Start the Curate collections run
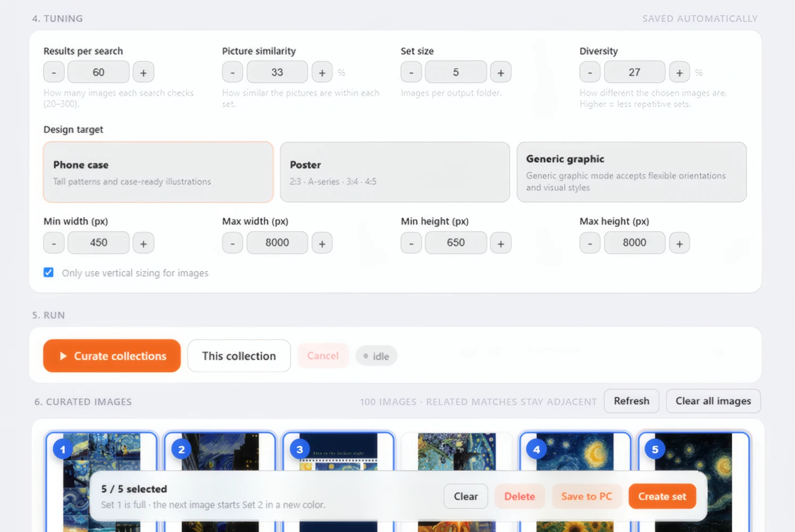Image resolution: width=795 pixels, height=532 pixels. pos(112,356)
